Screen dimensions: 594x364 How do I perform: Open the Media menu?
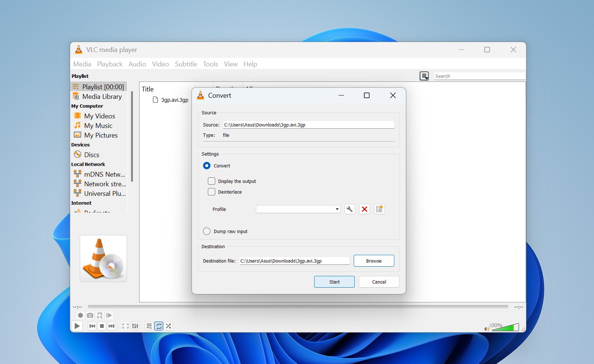(82, 64)
